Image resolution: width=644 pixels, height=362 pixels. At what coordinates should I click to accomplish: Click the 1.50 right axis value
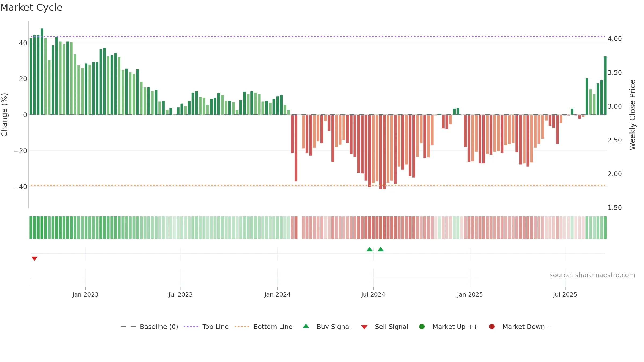click(615, 208)
